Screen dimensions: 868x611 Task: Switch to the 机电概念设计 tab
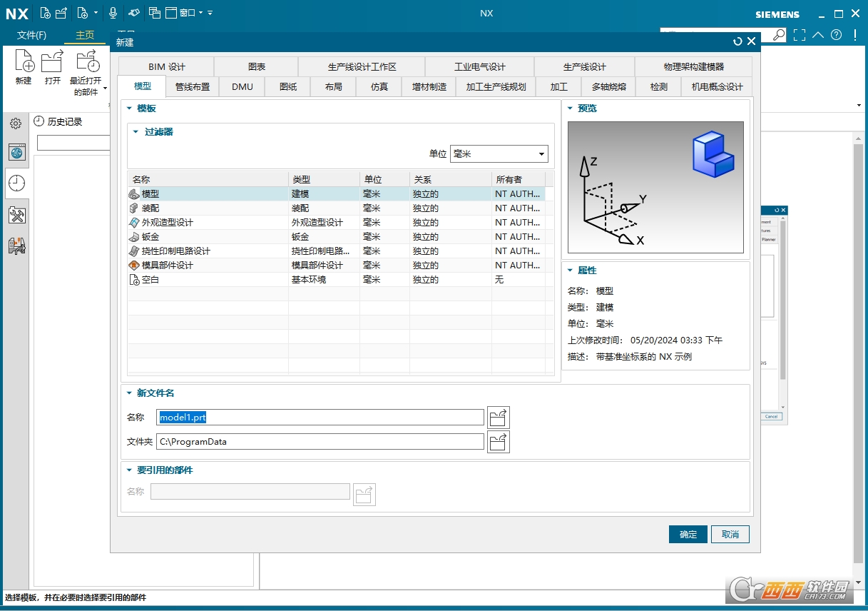tap(717, 87)
